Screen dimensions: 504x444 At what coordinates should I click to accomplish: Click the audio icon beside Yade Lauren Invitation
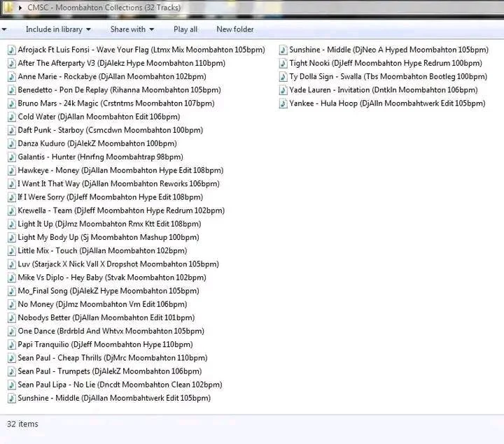(x=283, y=90)
